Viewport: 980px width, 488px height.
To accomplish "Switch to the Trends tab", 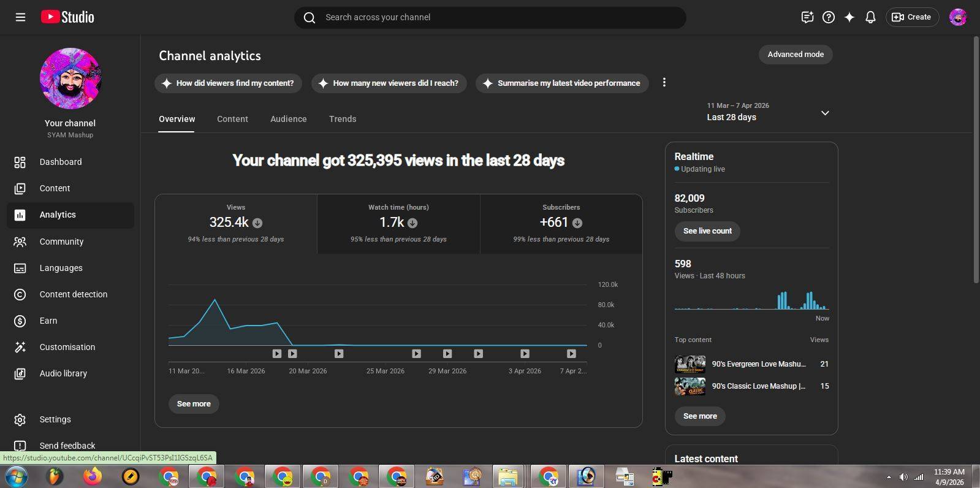I will tap(343, 119).
